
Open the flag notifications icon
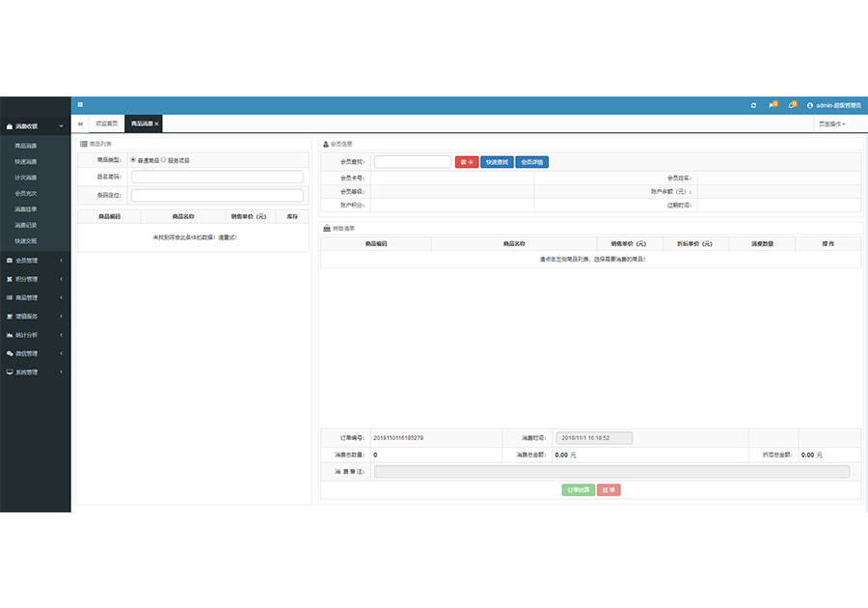click(772, 105)
